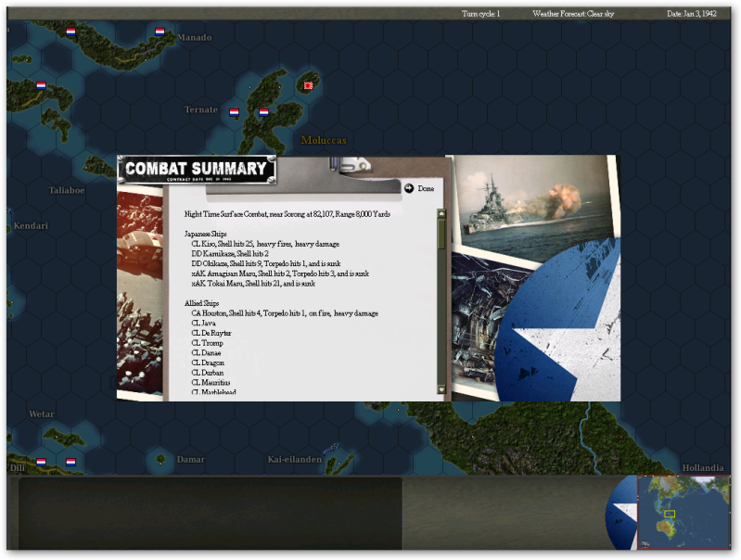Click the CL Java entry
Screen dimensions: 741x560
tap(204, 324)
